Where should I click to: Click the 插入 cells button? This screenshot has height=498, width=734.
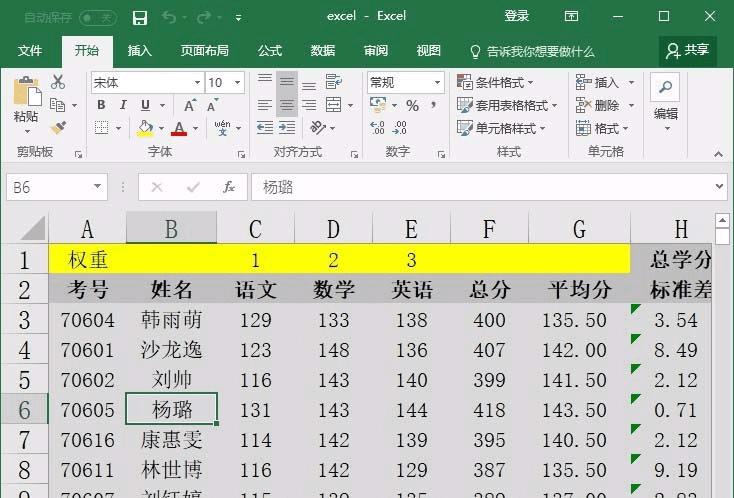point(597,82)
